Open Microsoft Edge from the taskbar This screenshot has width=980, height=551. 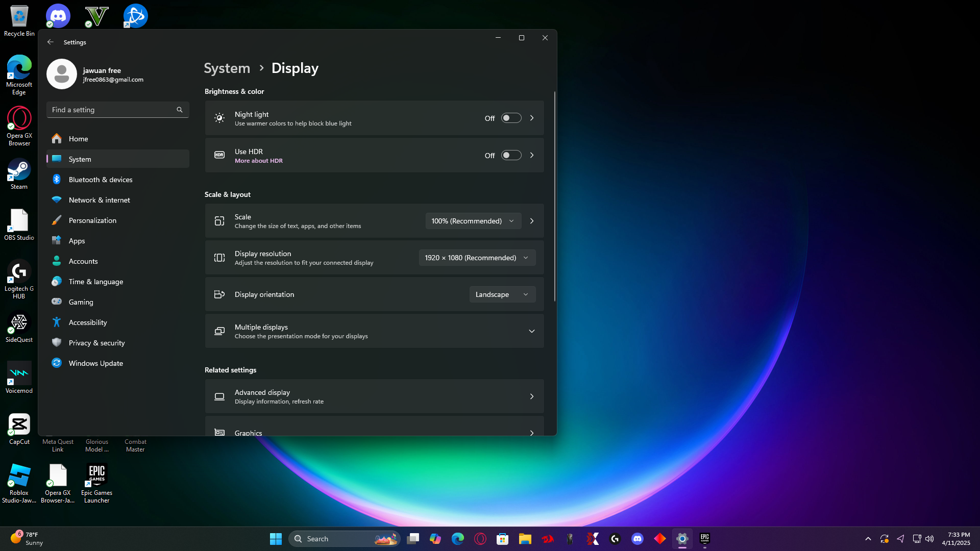click(x=458, y=539)
